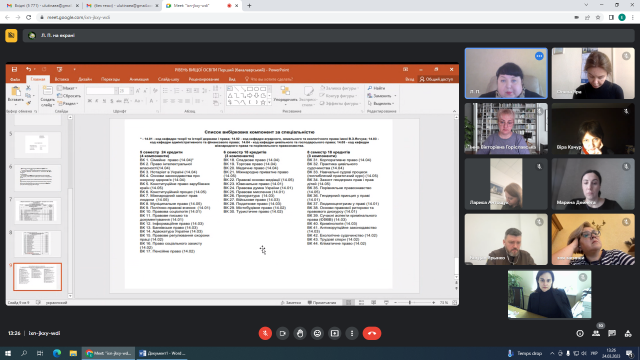
Task: Raise hand in the meeting
Action: click(300, 333)
